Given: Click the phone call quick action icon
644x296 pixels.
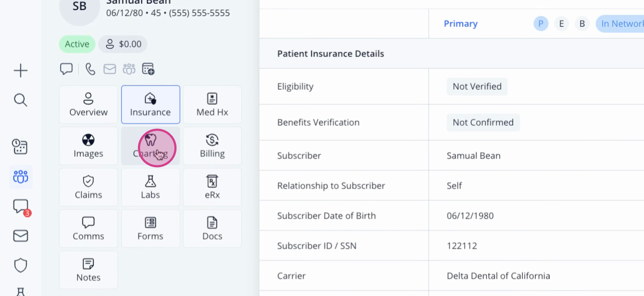Looking at the screenshot, I should click(x=91, y=69).
